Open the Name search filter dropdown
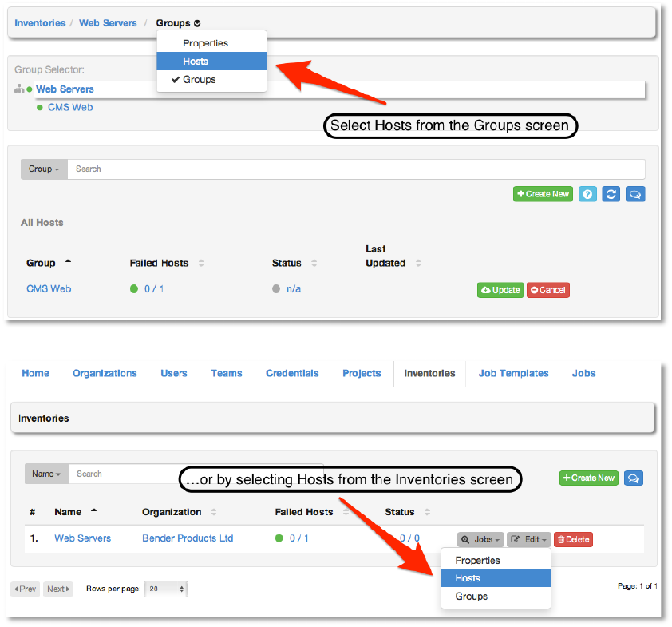The height and width of the screenshot is (627, 672). point(47,474)
